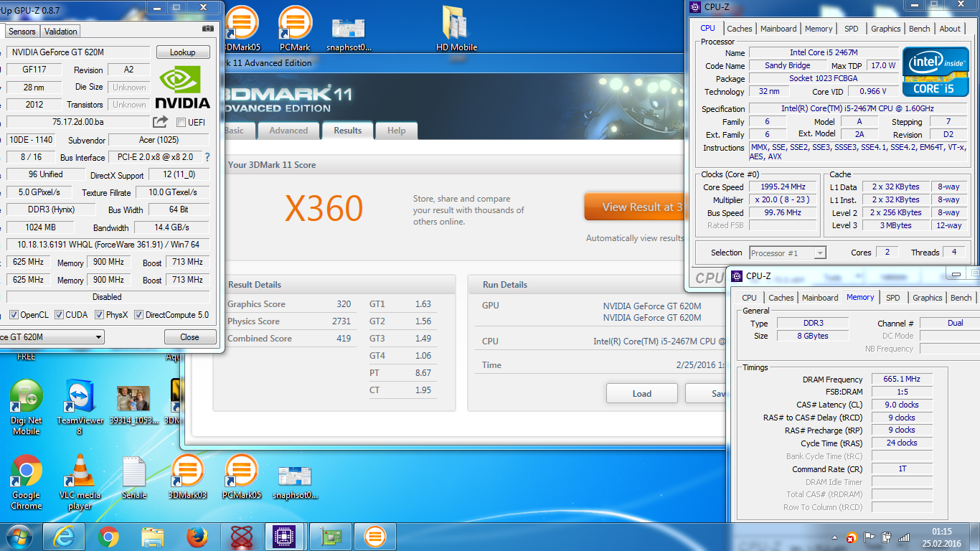Click the Load button in 3DMark 11
980x551 pixels.
click(642, 393)
